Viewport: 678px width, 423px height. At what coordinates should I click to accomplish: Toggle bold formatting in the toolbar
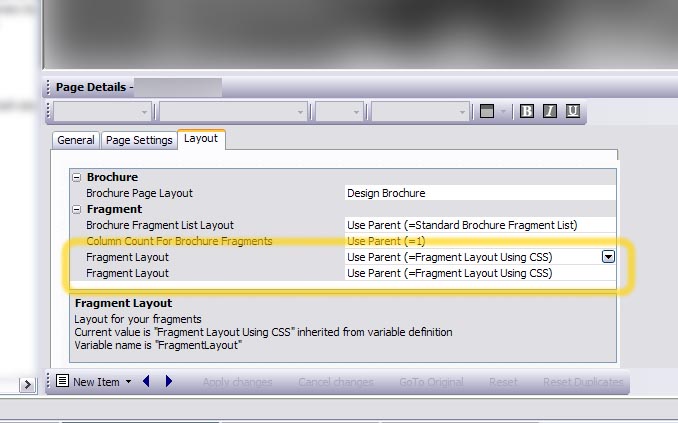(527, 112)
